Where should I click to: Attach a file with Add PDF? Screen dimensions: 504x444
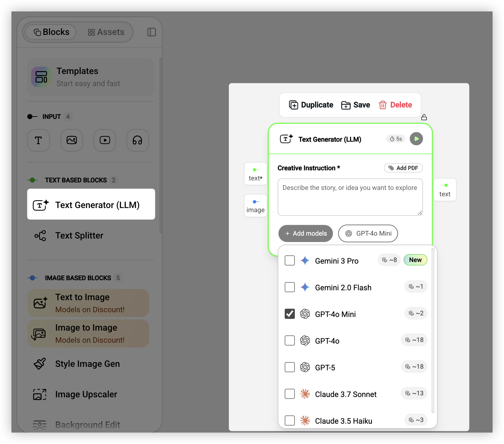[403, 168]
